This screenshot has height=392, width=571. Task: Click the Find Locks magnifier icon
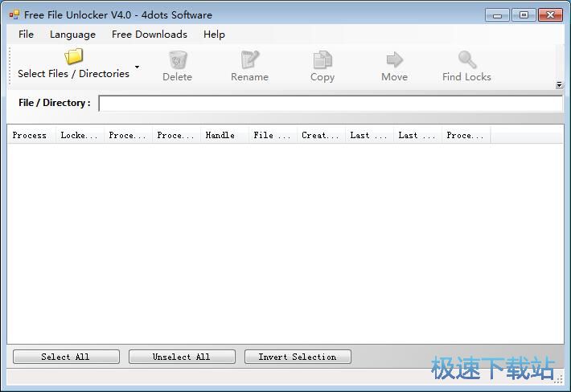coord(466,59)
